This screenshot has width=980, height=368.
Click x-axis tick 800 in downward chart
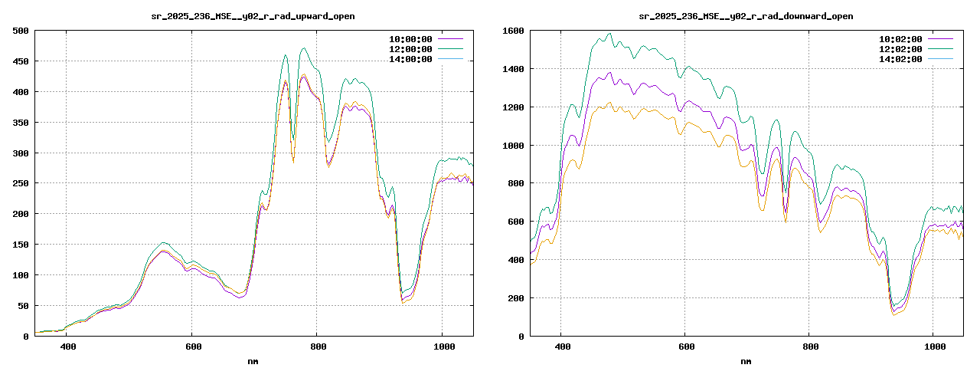click(x=810, y=347)
